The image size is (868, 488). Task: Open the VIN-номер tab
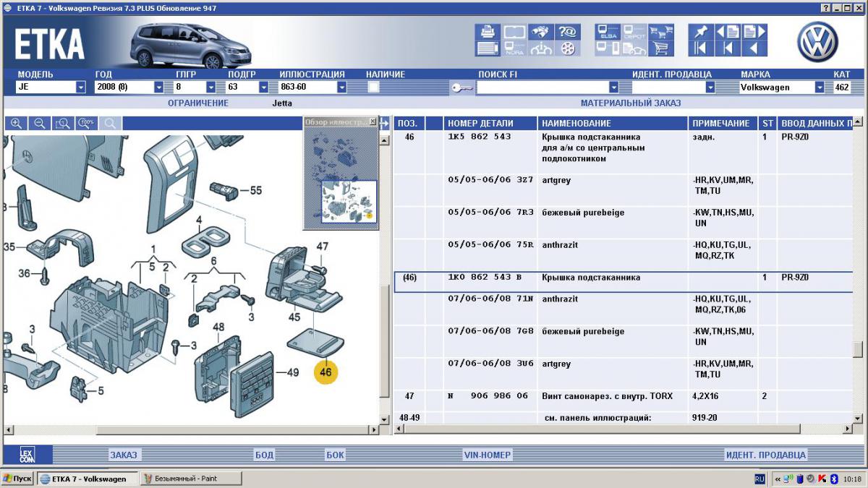coord(487,455)
